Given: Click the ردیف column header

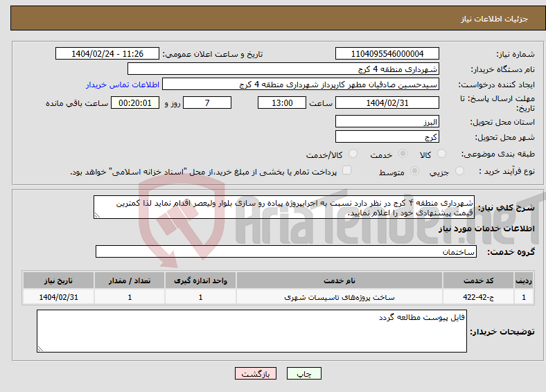Looking at the screenshot, I should tap(524, 280).
